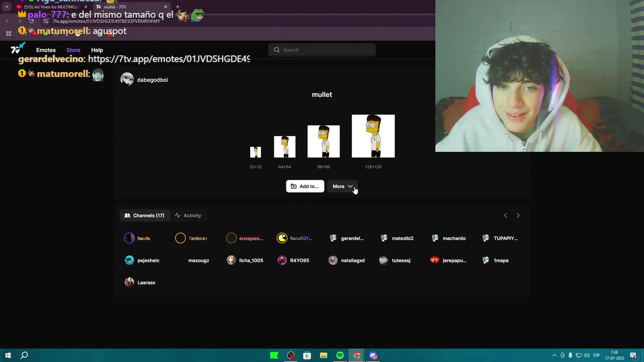The image size is (644, 362).
Task: Open the OBS recording app in taskbar
Action: click(x=291, y=355)
